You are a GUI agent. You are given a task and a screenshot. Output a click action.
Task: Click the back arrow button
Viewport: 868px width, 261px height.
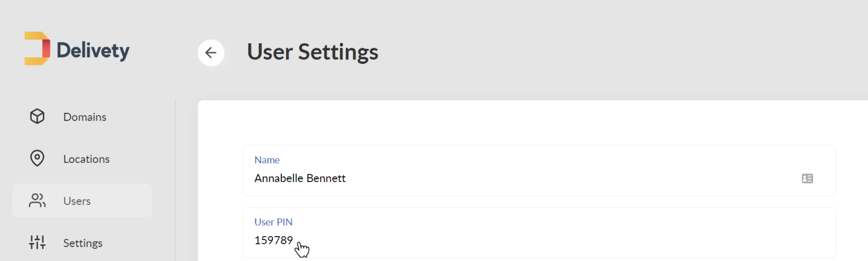click(x=211, y=53)
